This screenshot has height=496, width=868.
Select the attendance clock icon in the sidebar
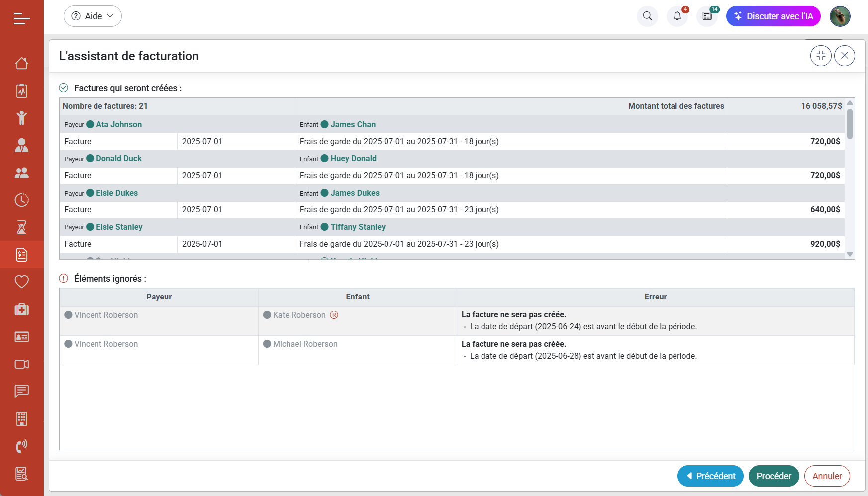(21, 200)
